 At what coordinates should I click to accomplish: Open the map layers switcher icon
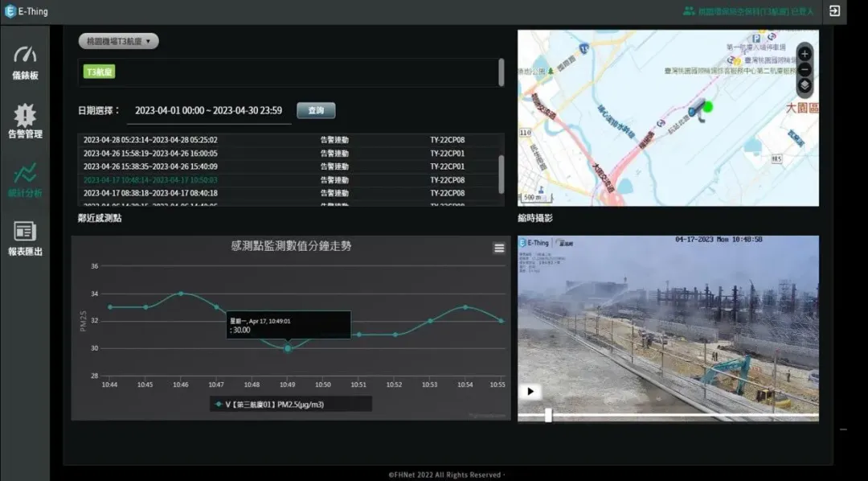pos(805,85)
